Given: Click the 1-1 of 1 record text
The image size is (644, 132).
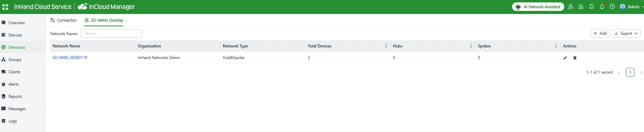Looking at the screenshot, I should (599, 72).
